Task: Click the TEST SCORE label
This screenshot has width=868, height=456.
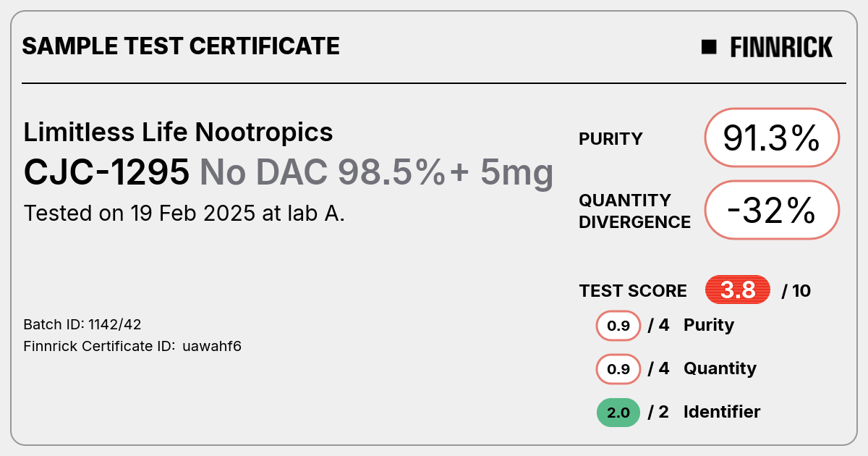Action: [633, 291]
